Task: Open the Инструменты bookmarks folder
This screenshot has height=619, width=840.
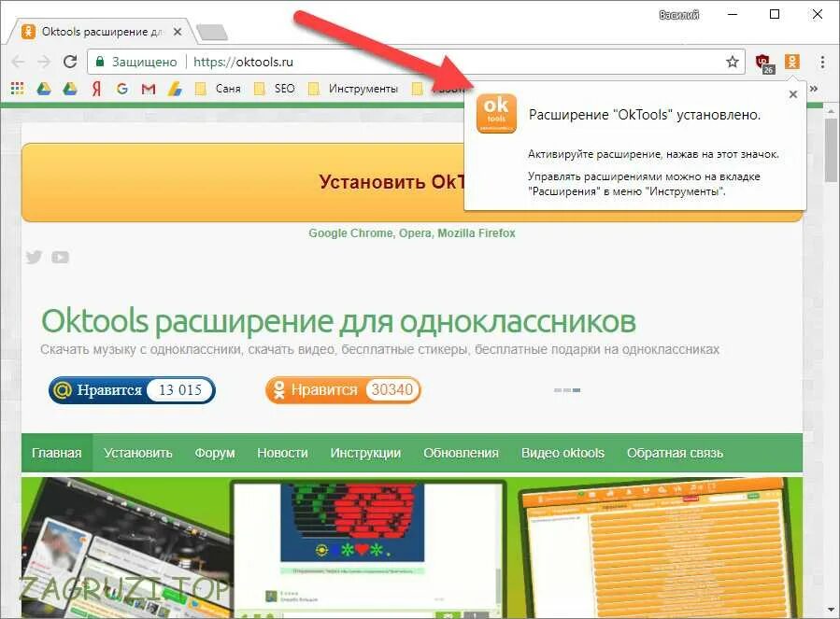Action: [x=353, y=89]
